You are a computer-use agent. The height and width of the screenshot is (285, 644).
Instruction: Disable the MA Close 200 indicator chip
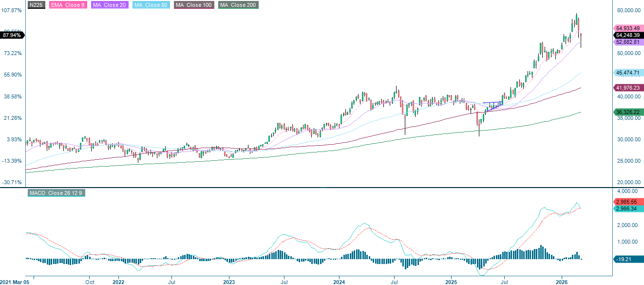pyautogui.click(x=237, y=5)
